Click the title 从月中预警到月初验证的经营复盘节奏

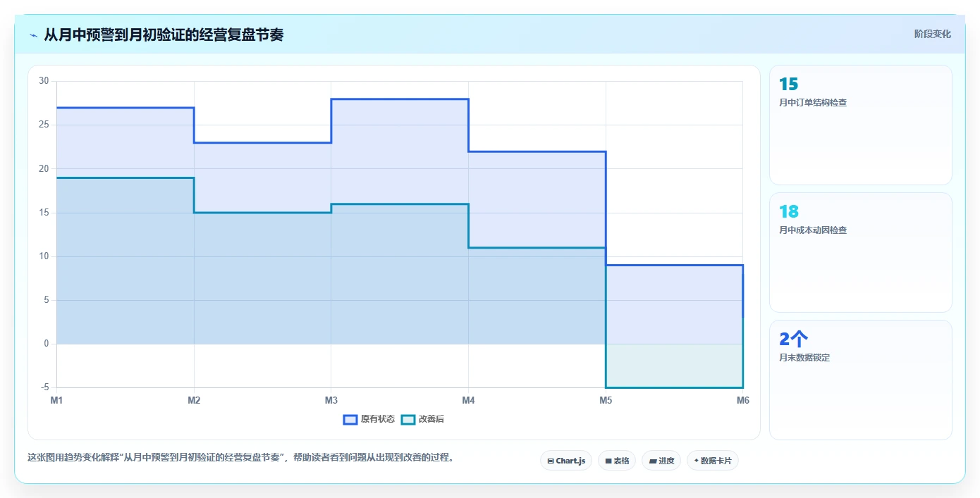(164, 35)
